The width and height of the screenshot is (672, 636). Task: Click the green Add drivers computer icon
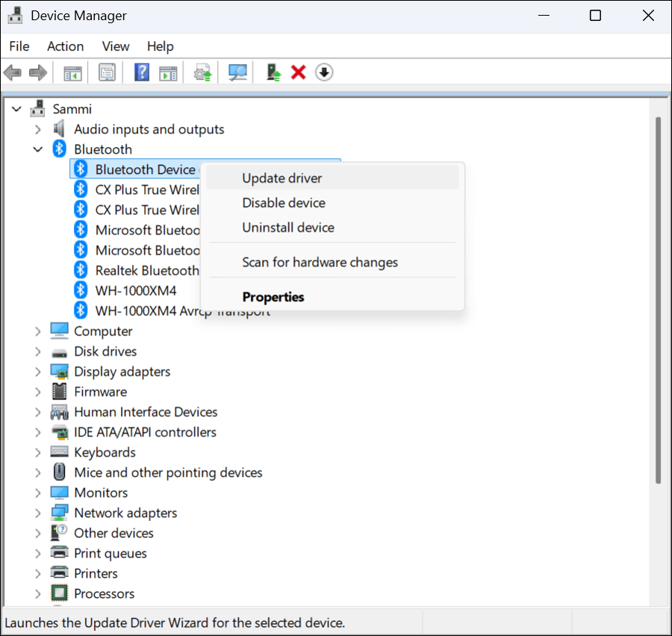point(274,72)
